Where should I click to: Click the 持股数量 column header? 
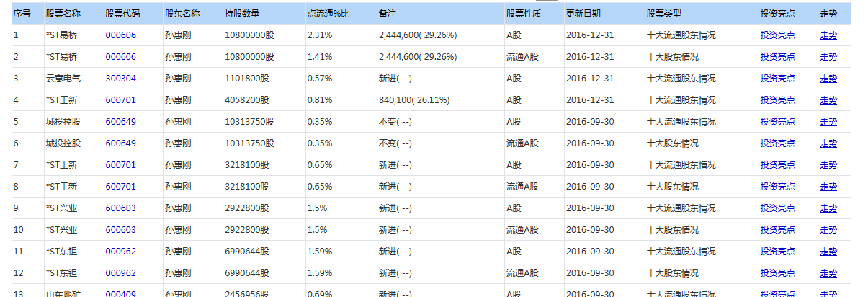[264, 13]
